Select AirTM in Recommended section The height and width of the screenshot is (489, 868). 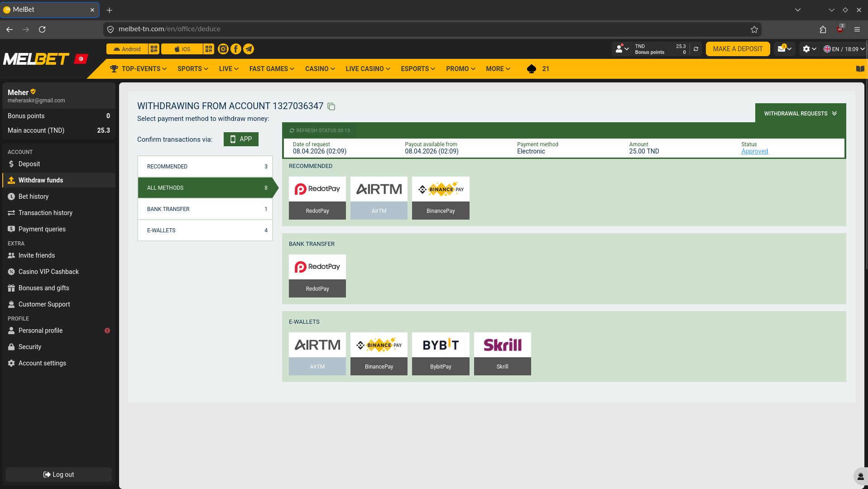coord(379,198)
